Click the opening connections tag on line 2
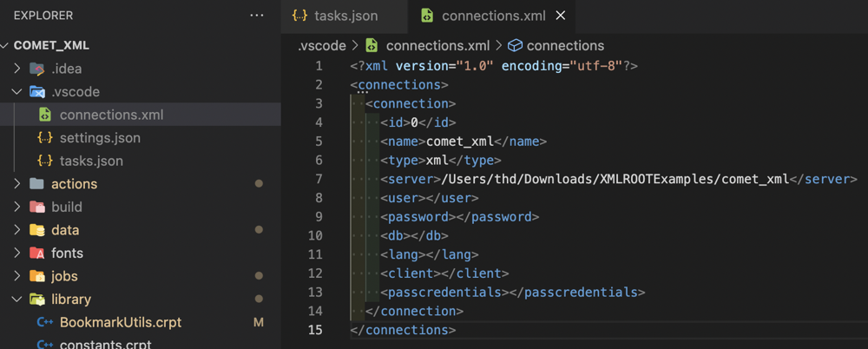This screenshot has width=868, height=349. 399,85
